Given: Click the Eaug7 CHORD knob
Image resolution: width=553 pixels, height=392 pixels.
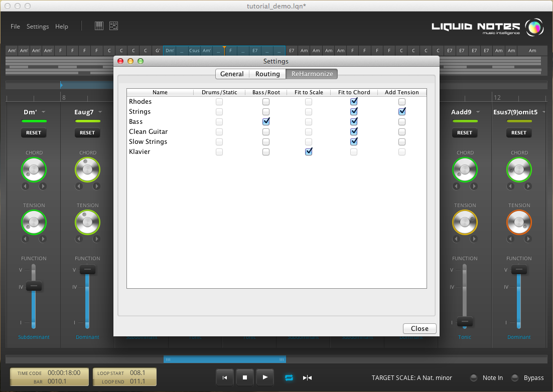Looking at the screenshot, I should pyautogui.click(x=87, y=169).
